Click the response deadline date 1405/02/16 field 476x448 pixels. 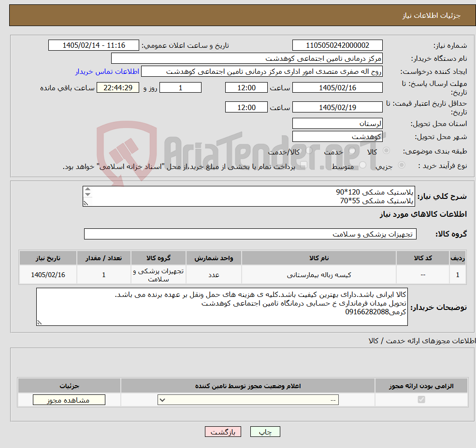(x=337, y=88)
